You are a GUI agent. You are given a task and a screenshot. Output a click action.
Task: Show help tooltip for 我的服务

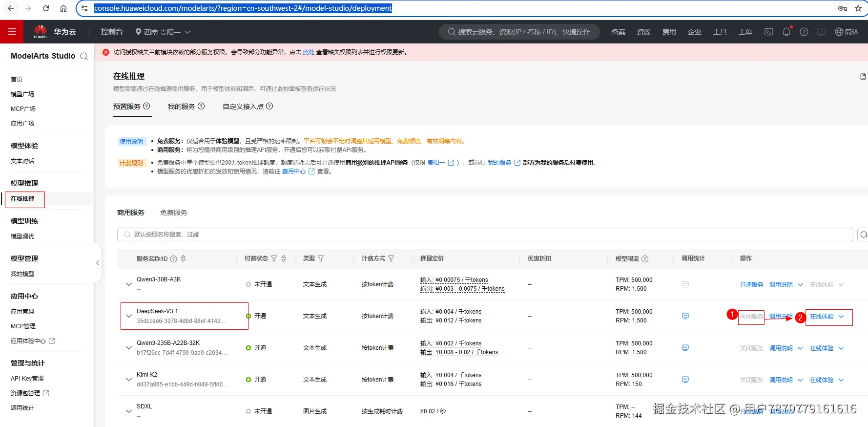201,106
